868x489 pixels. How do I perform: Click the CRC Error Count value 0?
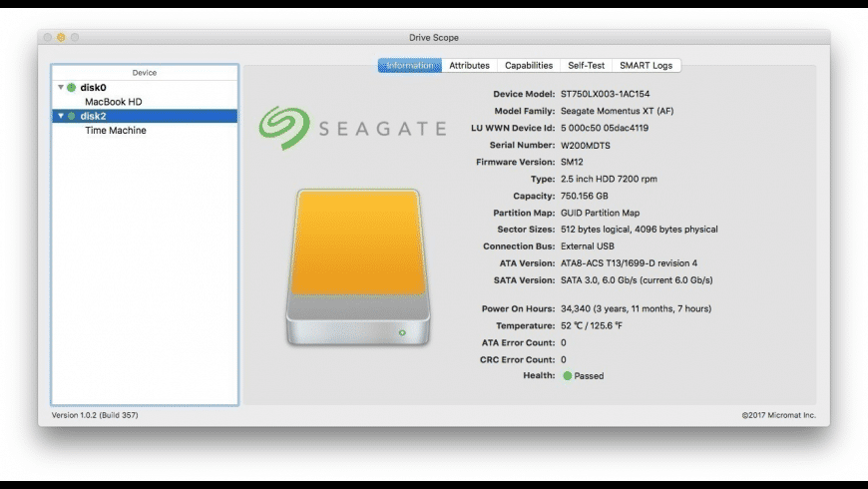pyautogui.click(x=564, y=360)
